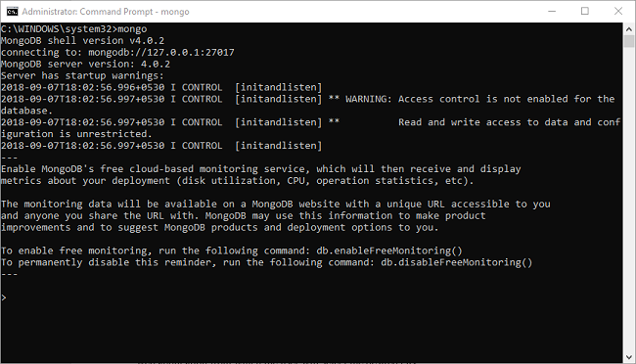Minimize the Command Prompt window
This screenshot has height=364, width=636.
tap(552, 12)
